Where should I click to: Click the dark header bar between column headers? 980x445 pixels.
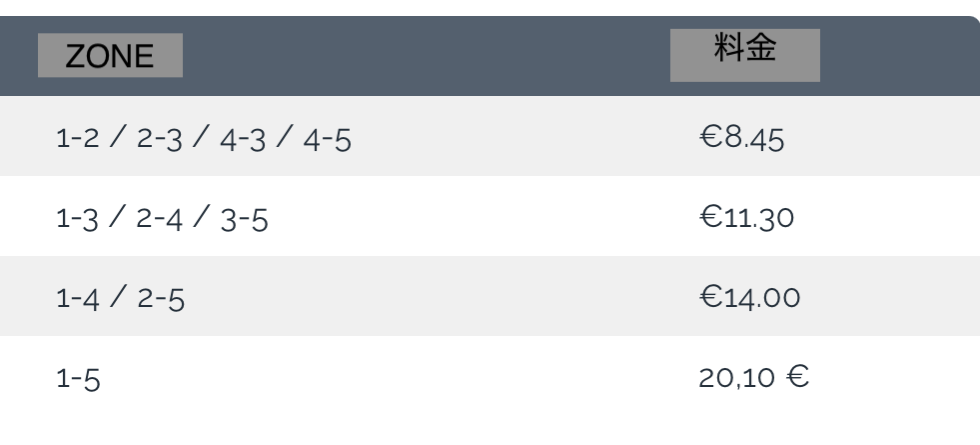427,56
